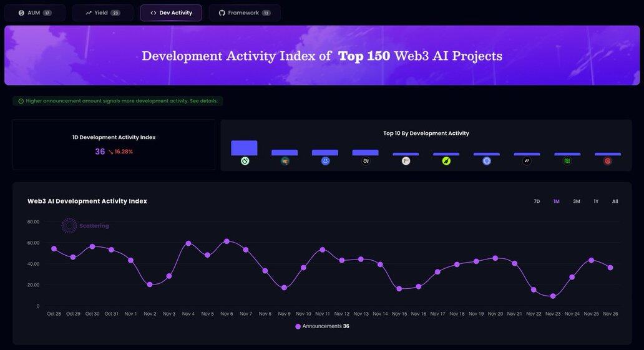Viewport: 644px width, 350px height.
Task: Click the dark green project icon
Action: coord(567,161)
